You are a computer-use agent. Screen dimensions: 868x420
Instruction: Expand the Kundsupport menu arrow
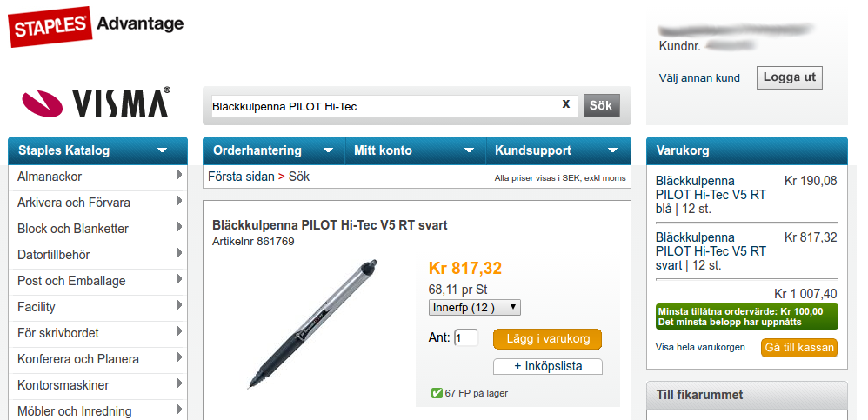click(x=612, y=150)
